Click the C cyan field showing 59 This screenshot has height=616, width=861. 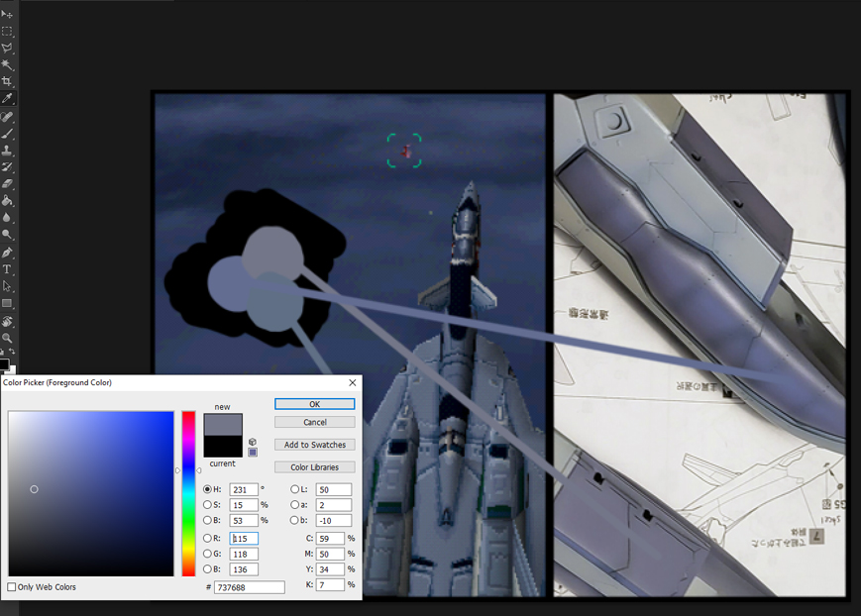[x=331, y=539]
